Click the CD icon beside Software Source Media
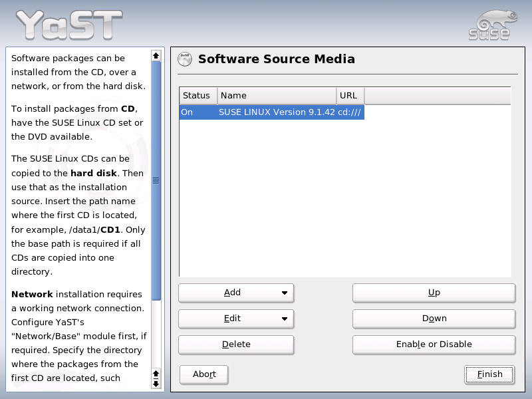This screenshot has width=532, height=399. [x=185, y=59]
